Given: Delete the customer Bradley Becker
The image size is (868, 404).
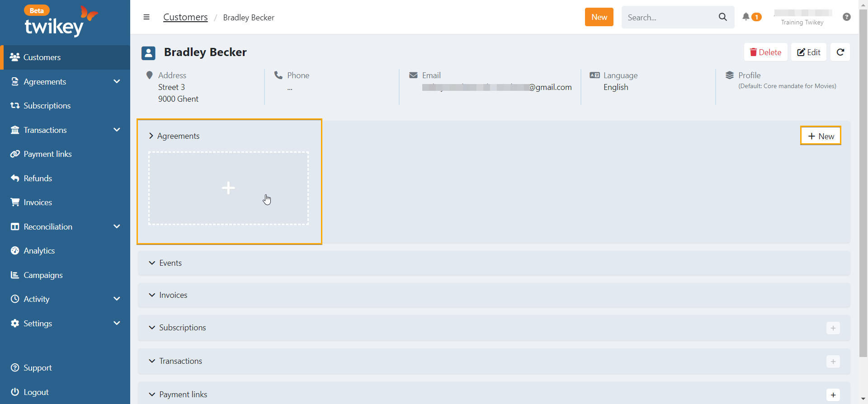Looking at the screenshot, I should tap(765, 52).
